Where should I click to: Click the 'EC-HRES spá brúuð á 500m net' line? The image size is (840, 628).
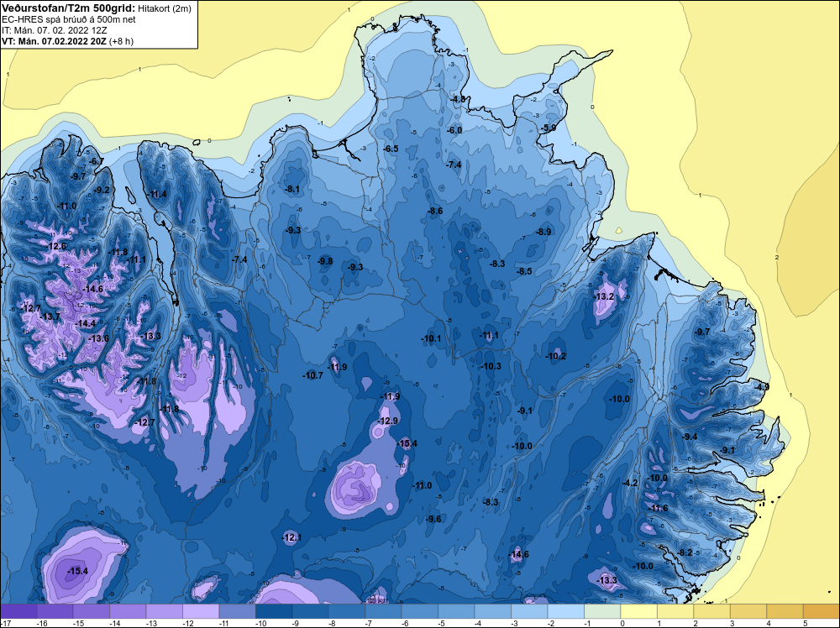[69, 20]
